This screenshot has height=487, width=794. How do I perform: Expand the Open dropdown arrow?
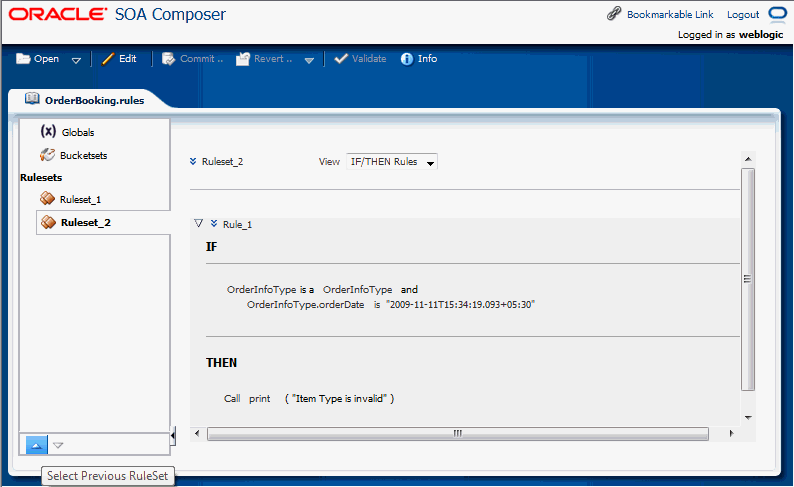pyautogui.click(x=76, y=60)
